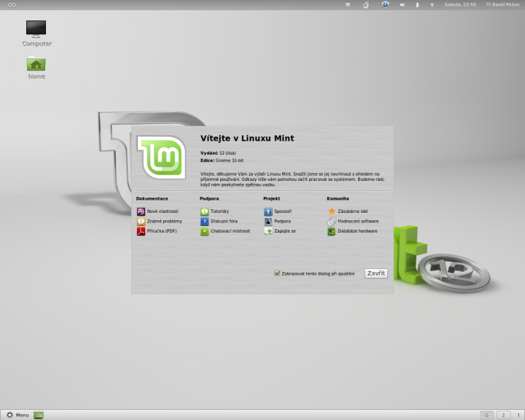Viewport: 525px width, 420px height.
Task: Open the network tray icon
Action: coord(432,4)
